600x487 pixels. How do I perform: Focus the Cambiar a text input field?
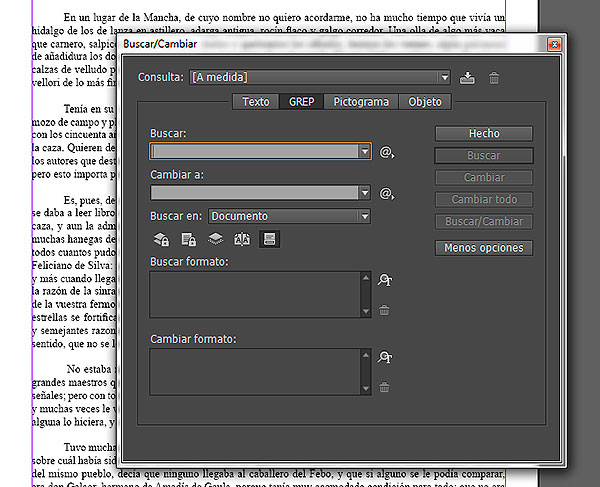pos(255,193)
